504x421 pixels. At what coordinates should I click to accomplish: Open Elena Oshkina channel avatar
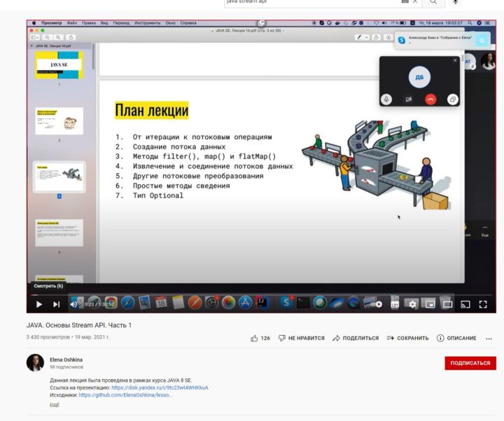click(x=35, y=362)
